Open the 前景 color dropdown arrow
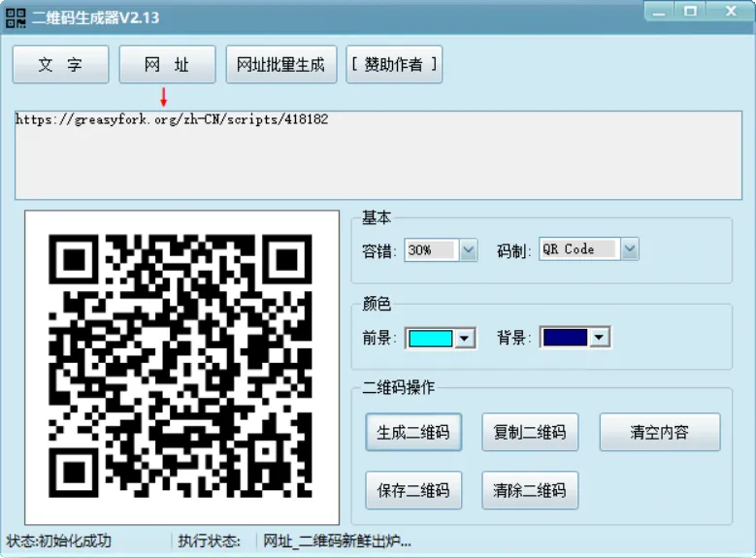The image size is (756, 558). 464,338
